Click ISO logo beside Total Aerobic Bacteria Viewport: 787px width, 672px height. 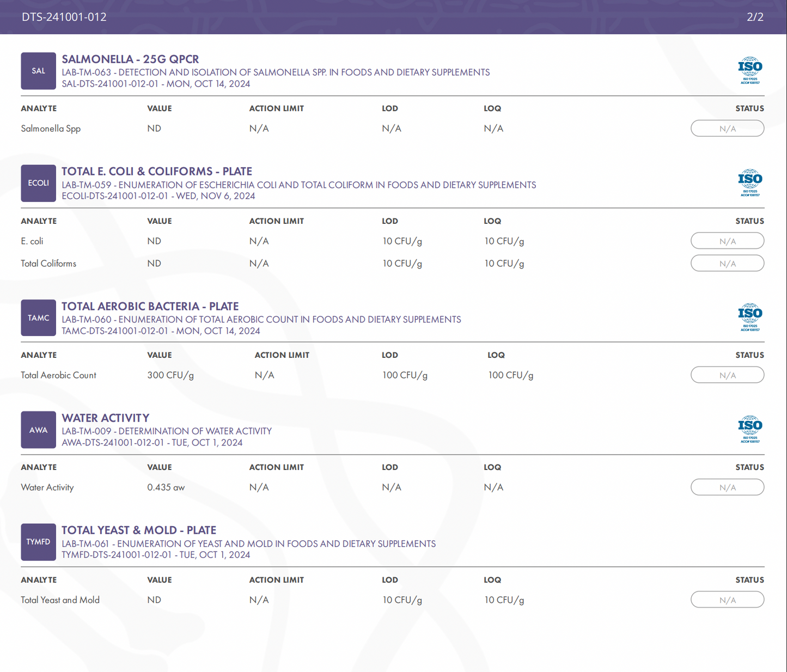749,317
